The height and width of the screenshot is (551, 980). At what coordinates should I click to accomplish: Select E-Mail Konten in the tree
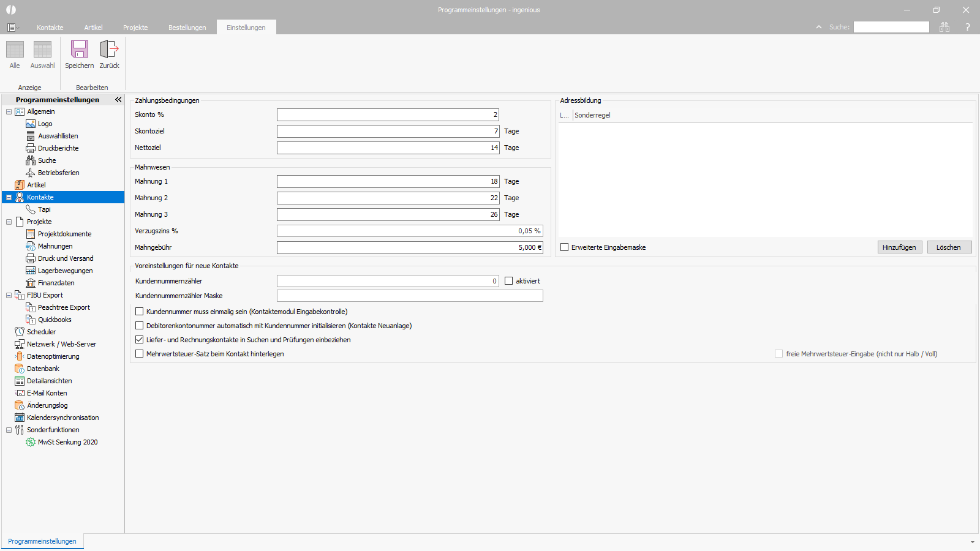pos(47,393)
